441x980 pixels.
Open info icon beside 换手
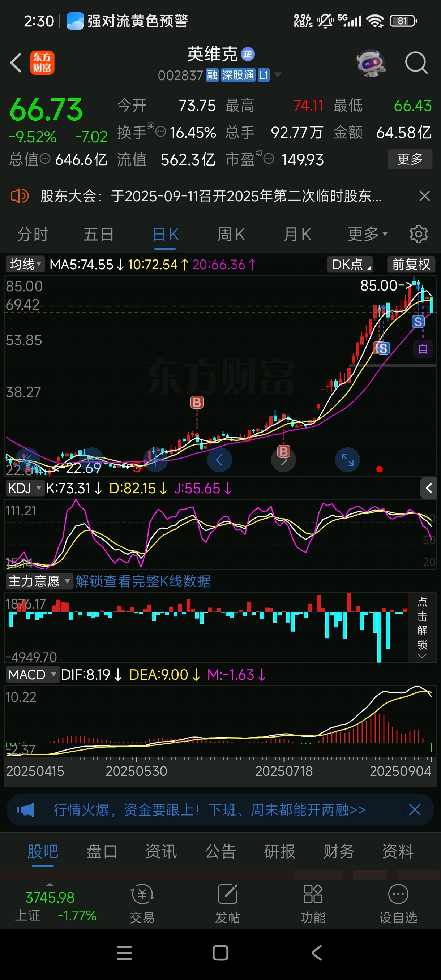pyautogui.click(x=160, y=132)
